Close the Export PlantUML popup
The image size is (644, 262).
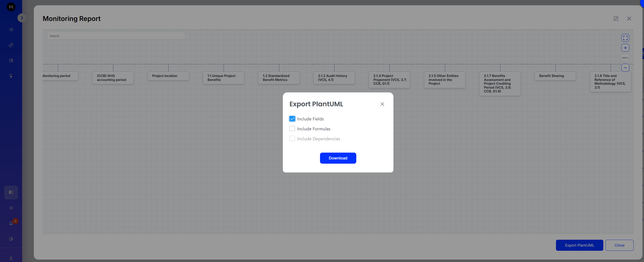(382, 104)
